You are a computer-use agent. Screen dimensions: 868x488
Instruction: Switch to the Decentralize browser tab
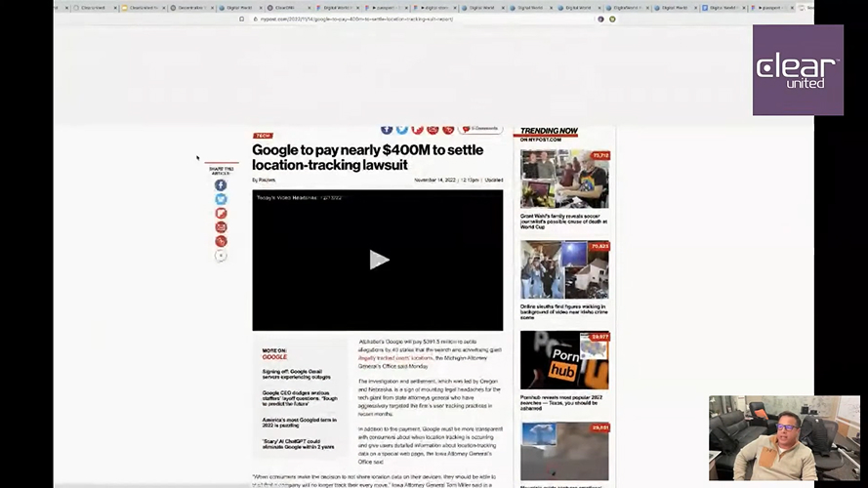coord(191,8)
